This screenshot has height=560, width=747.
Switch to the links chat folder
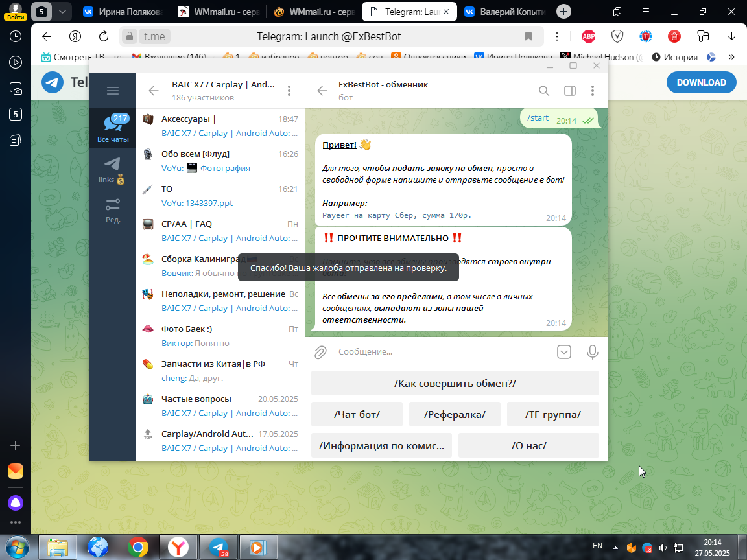[x=113, y=170]
